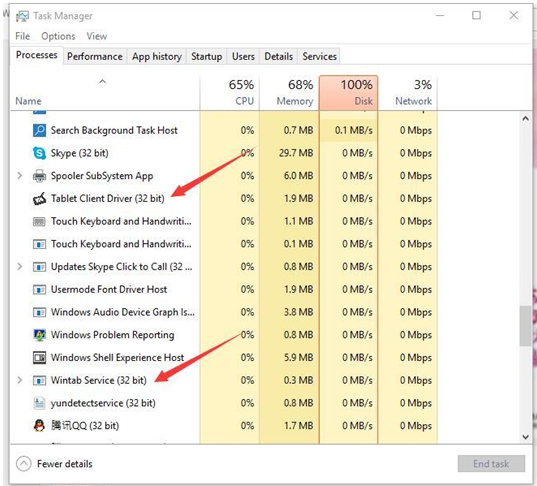Sort by the Memory column header
537x486 pixels.
point(289,93)
